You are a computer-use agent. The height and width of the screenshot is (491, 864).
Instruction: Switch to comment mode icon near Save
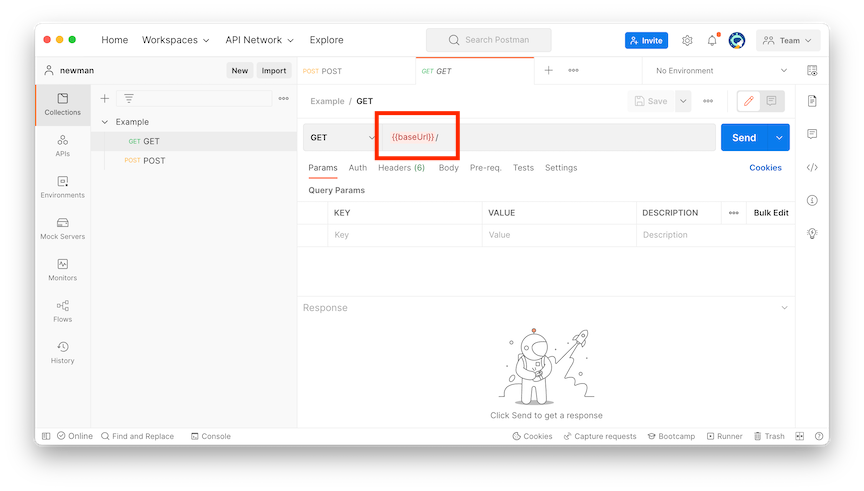(771, 101)
